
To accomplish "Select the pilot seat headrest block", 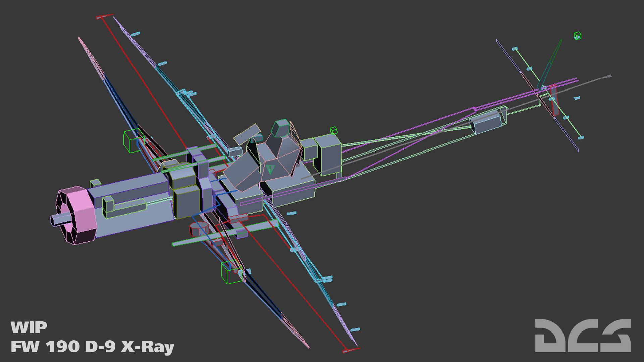I will click(280, 128).
